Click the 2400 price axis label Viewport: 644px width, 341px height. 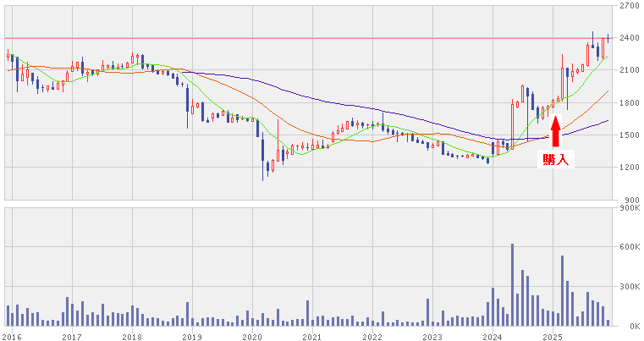point(629,39)
